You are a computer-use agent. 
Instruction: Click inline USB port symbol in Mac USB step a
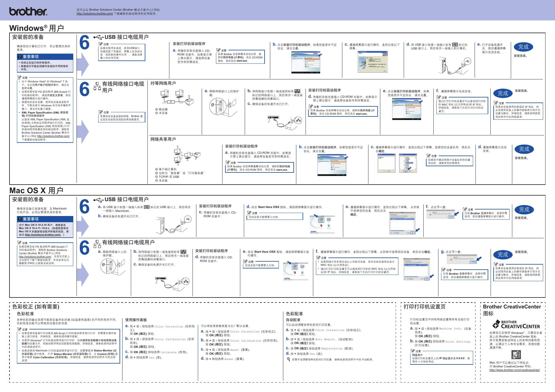pos(147,207)
